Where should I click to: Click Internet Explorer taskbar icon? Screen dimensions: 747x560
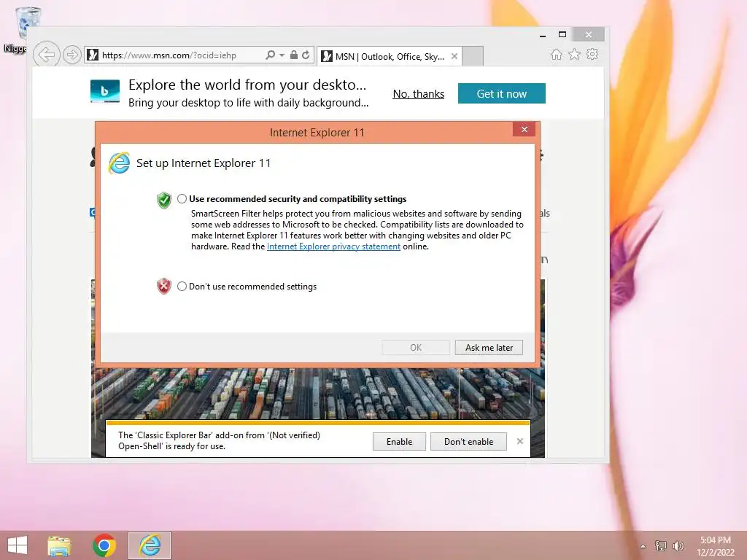[150, 545]
